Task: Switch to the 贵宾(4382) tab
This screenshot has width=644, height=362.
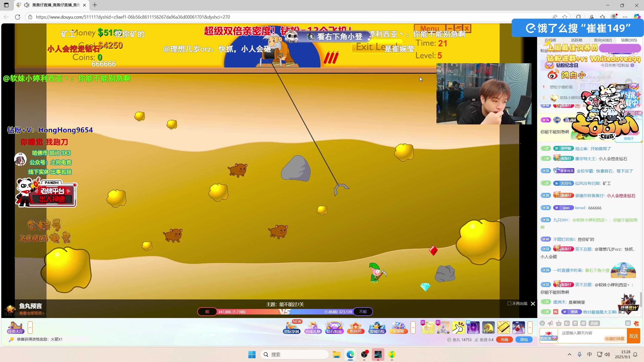Action: (x=603, y=40)
